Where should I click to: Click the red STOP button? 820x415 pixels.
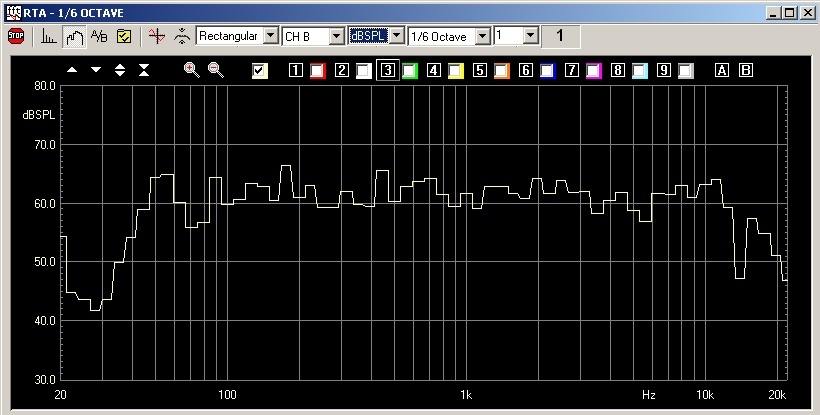pos(16,36)
